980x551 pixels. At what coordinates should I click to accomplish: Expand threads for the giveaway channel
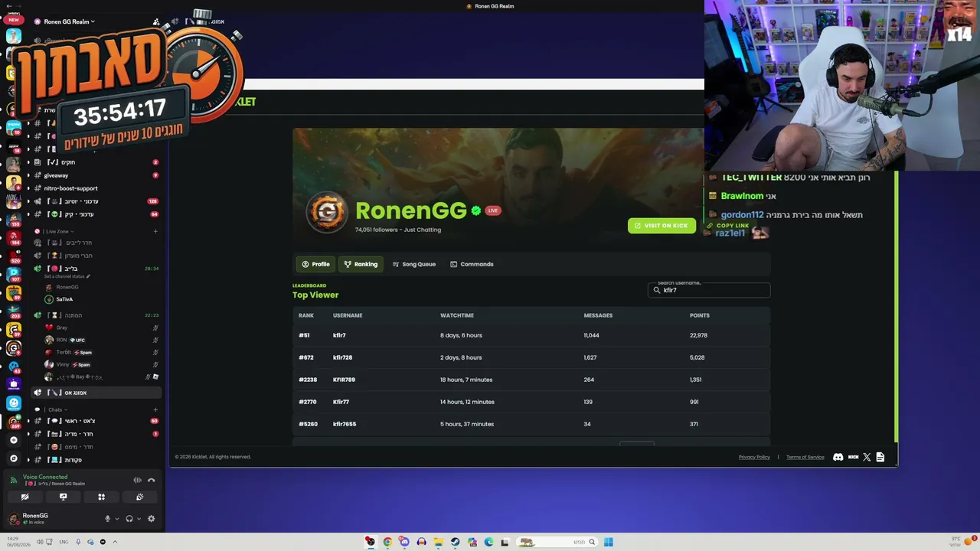pos(28,175)
